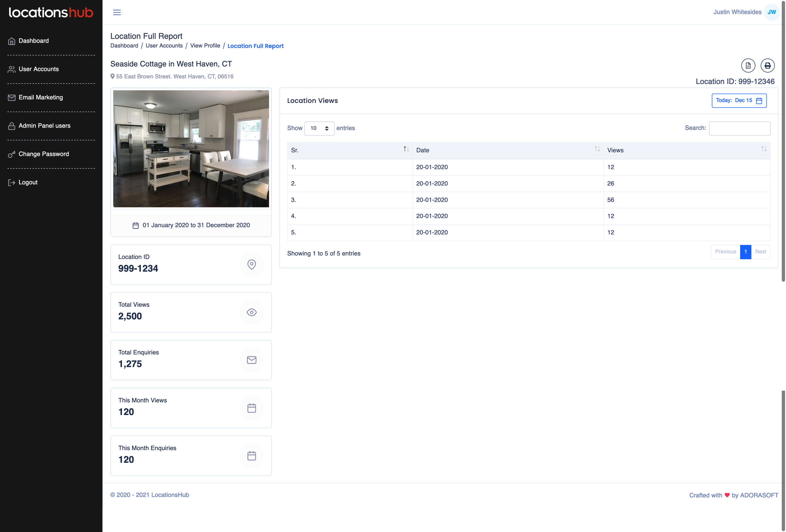Click the Previous pagination button

tap(725, 252)
